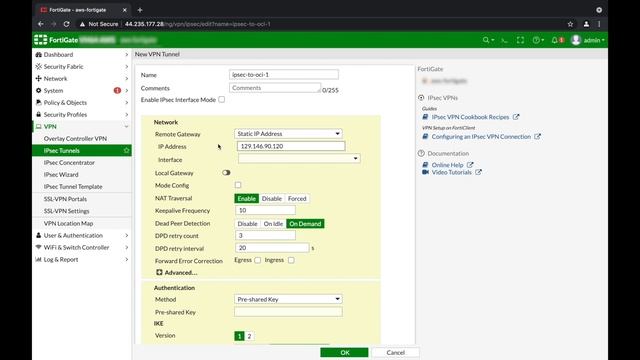Reload the page with the refresh icon
640x360 pixels.
[67, 24]
